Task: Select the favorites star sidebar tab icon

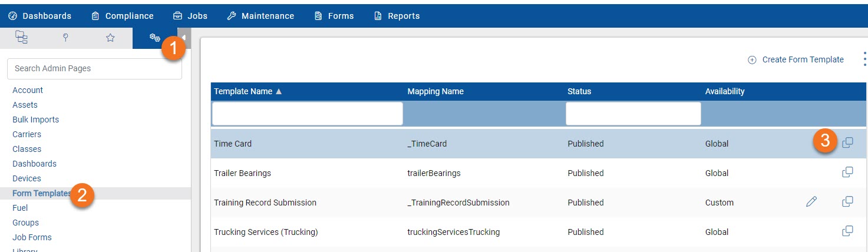Action: [110, 38]
